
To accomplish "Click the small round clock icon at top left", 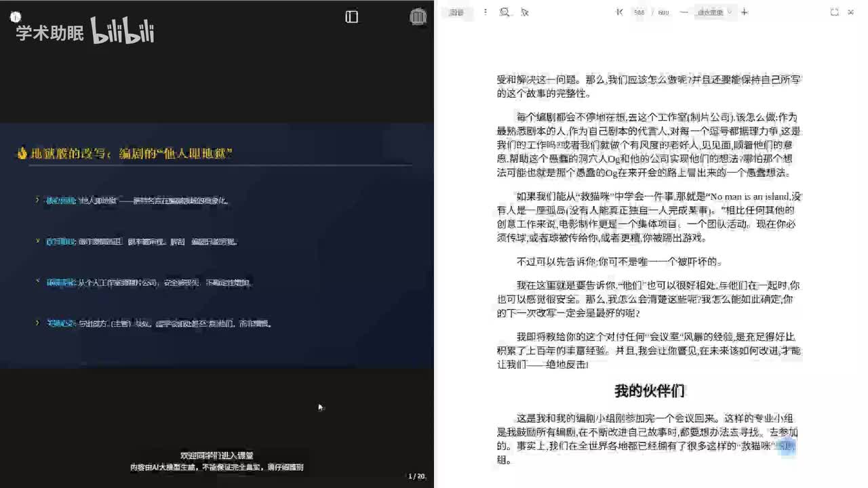I will tap(16, 17).
